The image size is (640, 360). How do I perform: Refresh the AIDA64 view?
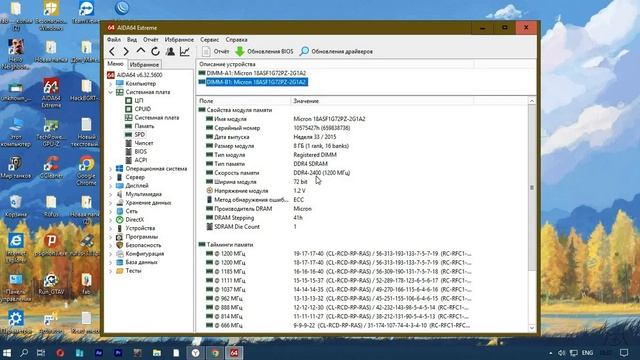(155, 51)
